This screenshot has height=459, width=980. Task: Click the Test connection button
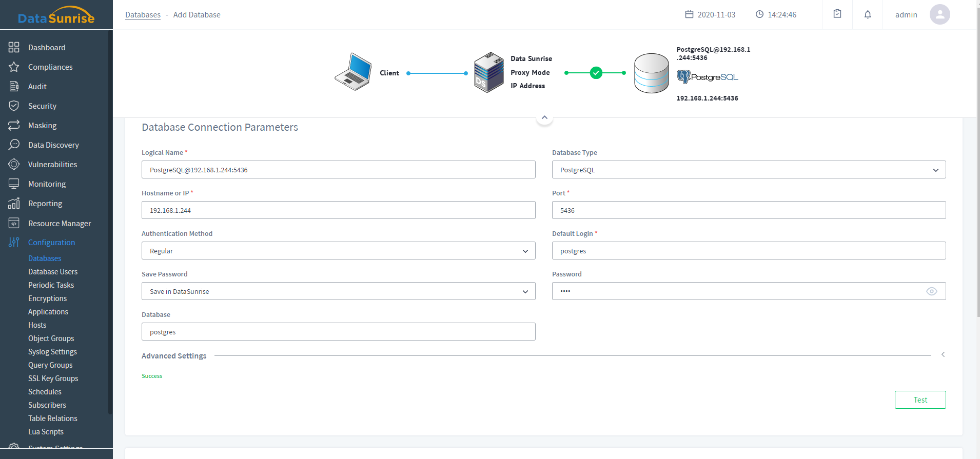(x=920, y=400)
